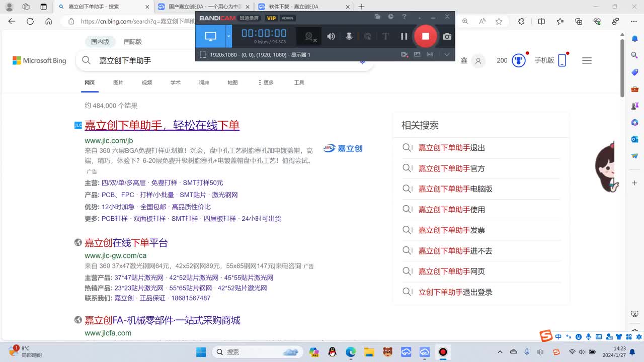Click the Bing account avatar icon
The height and width of the screenshot is (362, 644).
point(478,61)
